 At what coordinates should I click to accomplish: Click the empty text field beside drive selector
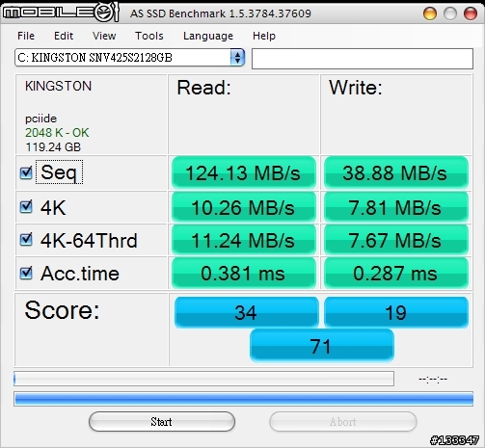363,59
